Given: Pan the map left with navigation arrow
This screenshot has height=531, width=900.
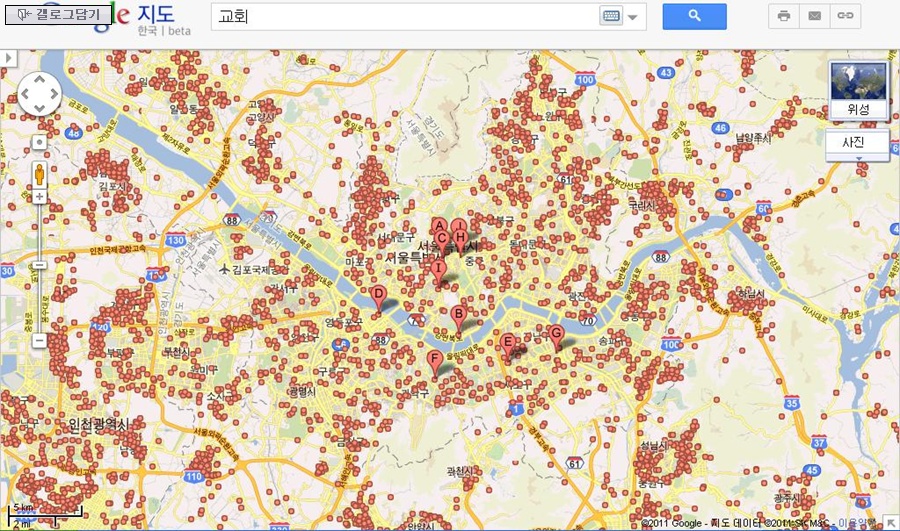Looking at the screenshot, I should pos(26,94).
